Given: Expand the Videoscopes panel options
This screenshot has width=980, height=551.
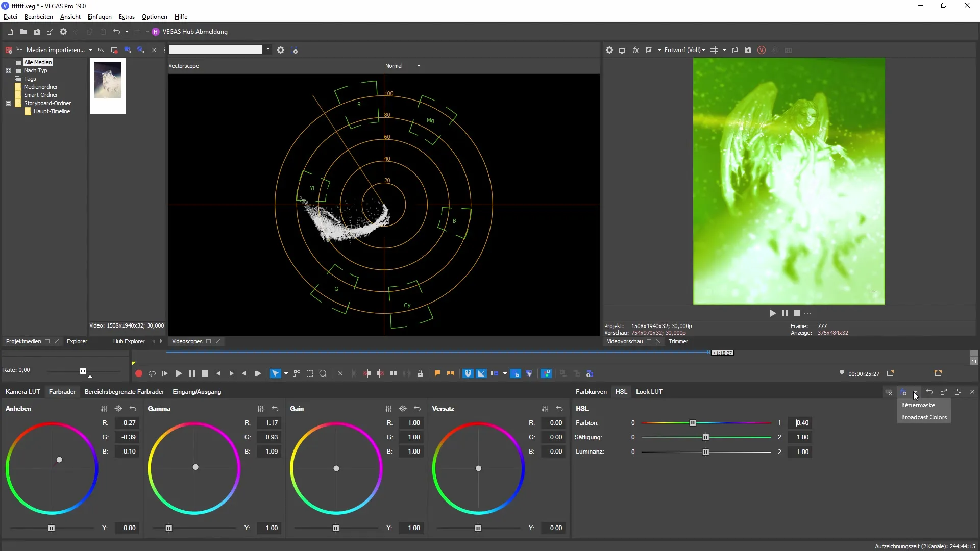Looking at the screenshot, I should [209, 341].
